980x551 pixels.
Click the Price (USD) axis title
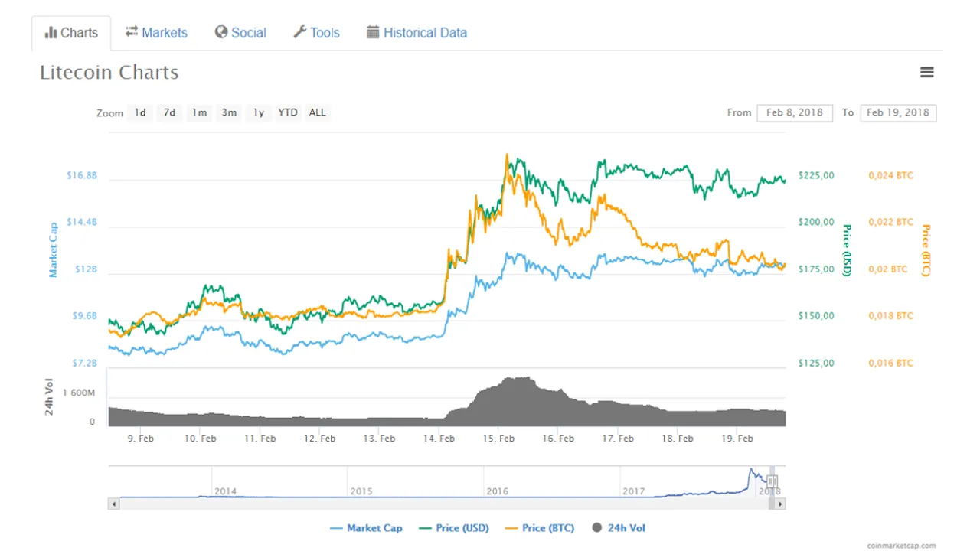pos(847,250)
